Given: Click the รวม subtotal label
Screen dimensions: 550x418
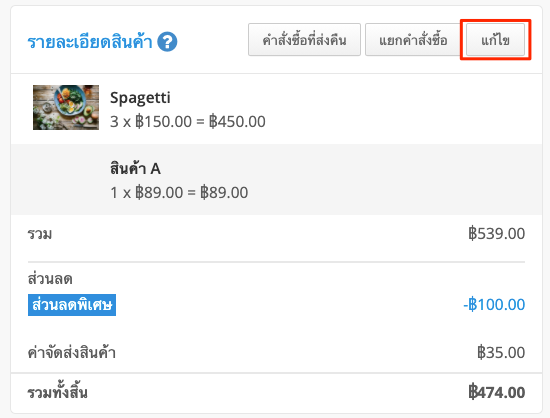Looking at the screenshot, I should (40, 234).
